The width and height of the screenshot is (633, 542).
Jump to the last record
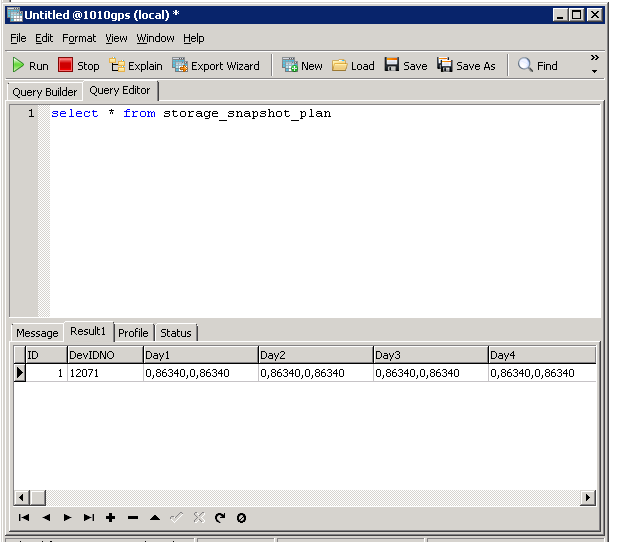click(89, 517)
